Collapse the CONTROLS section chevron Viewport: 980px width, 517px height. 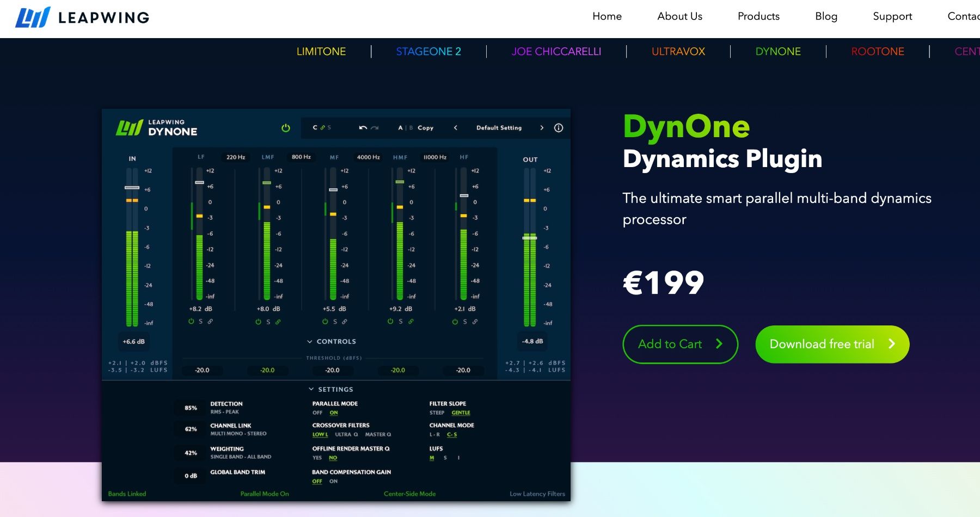click(x=310, y=342)
